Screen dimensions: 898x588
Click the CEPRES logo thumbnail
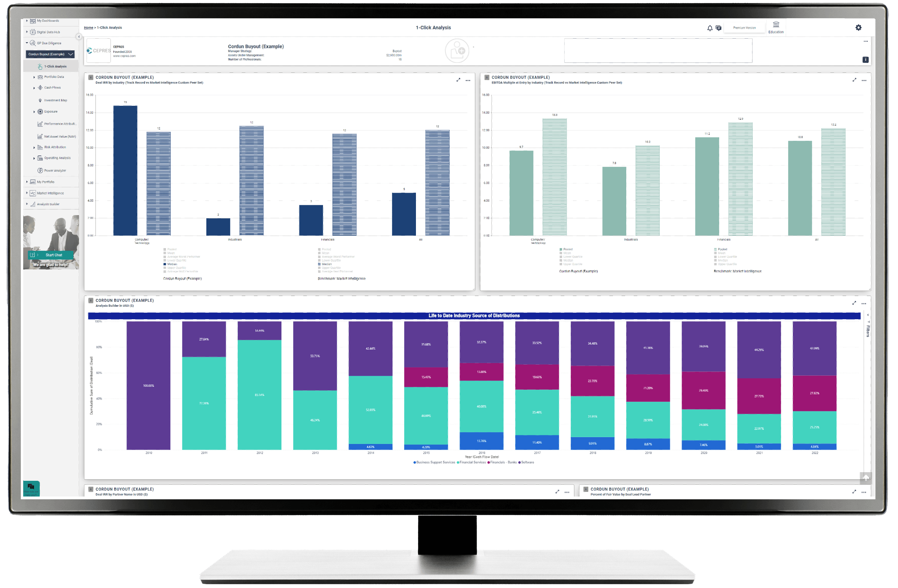(98, 50)
